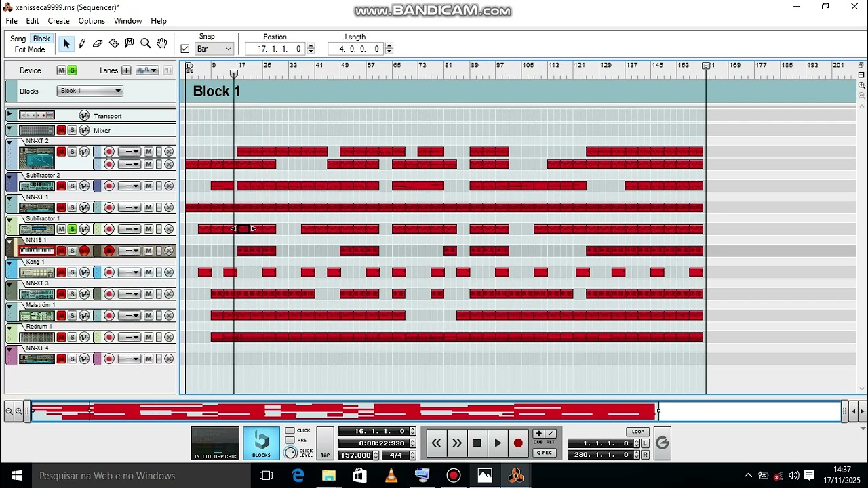
Task: Click automation icon on Mixer track
Action: (84, 130)
